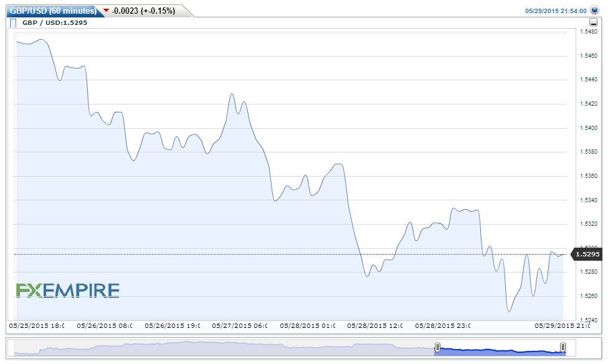The image size is (608, 364).
Task: Click the 1.5320 price axis label
Action: point(589,224)
